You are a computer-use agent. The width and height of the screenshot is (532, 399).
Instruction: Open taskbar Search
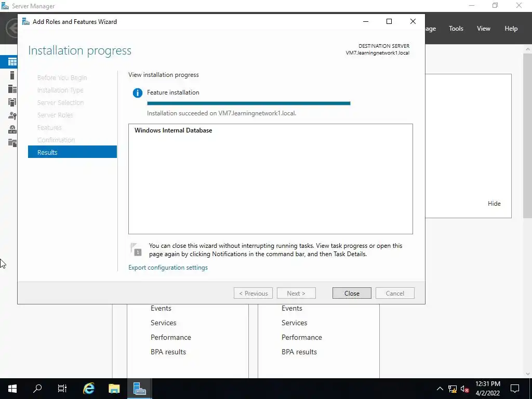coord(37,389)
